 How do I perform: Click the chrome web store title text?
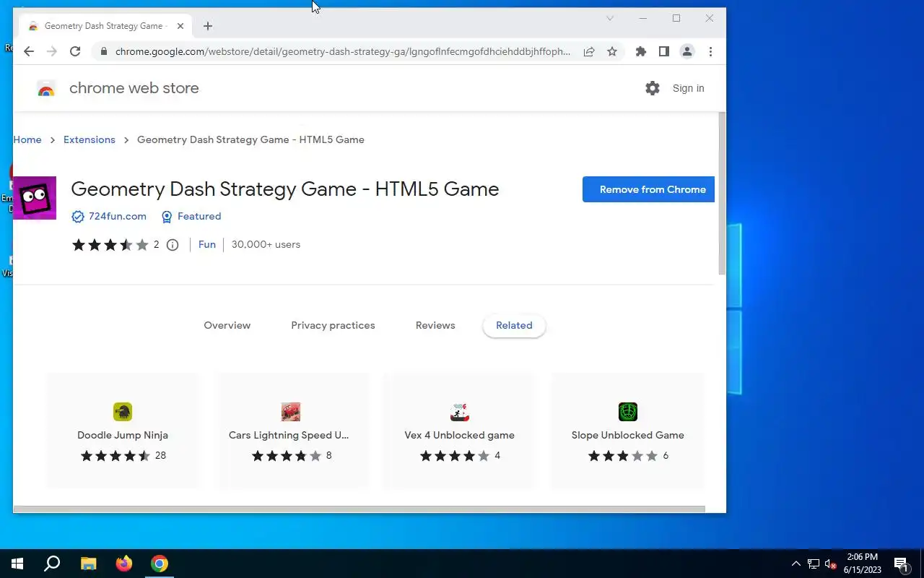click(134, 88)
